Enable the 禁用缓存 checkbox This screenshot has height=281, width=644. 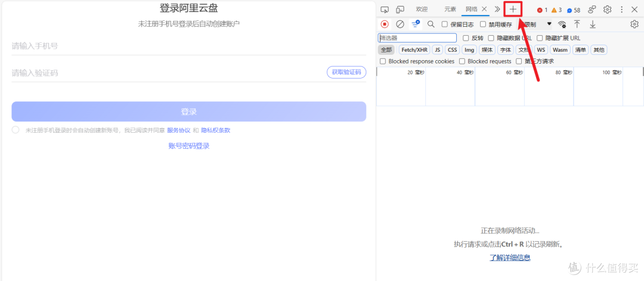pyautogui.click(x=483, y=24)
